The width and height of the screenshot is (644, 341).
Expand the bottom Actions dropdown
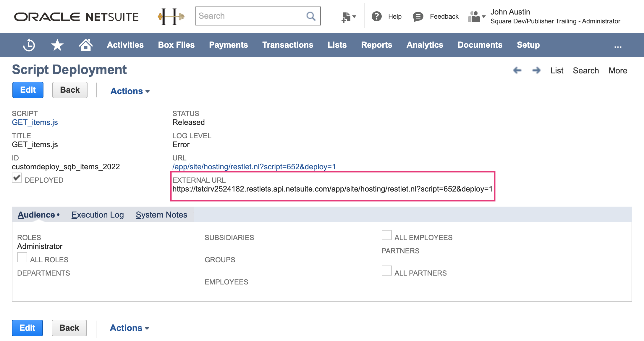(129, 328)
